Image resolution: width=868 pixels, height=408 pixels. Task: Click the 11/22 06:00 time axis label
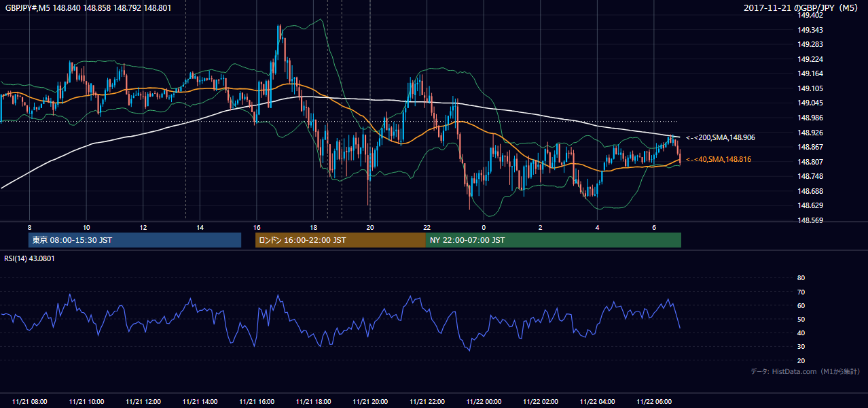click(x=654, y=402)
